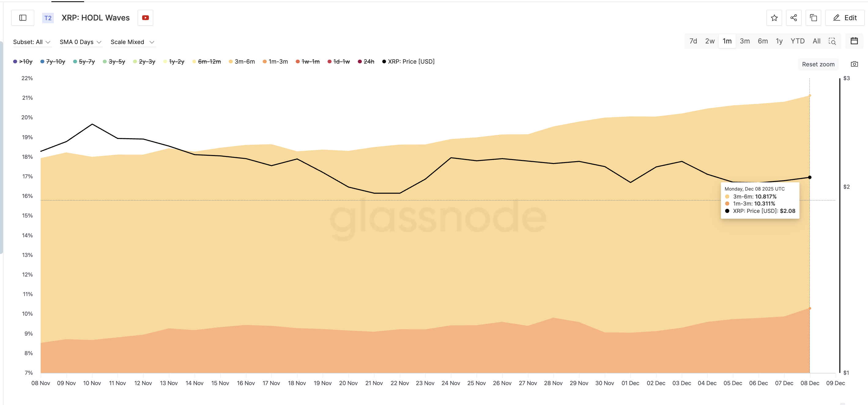Open the calendar date picker icon

click(855, 41)
